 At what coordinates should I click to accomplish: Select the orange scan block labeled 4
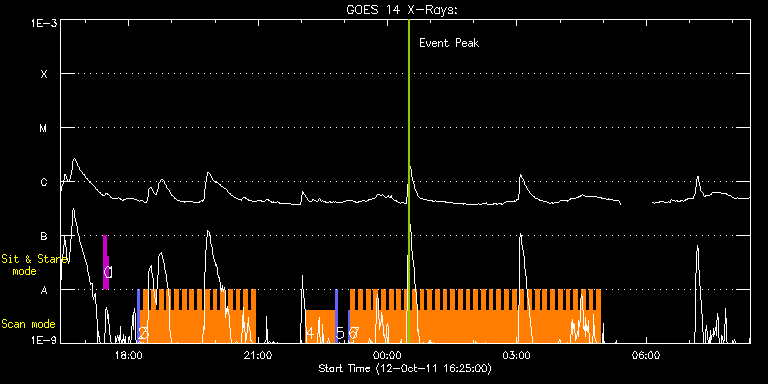point(320,326)
